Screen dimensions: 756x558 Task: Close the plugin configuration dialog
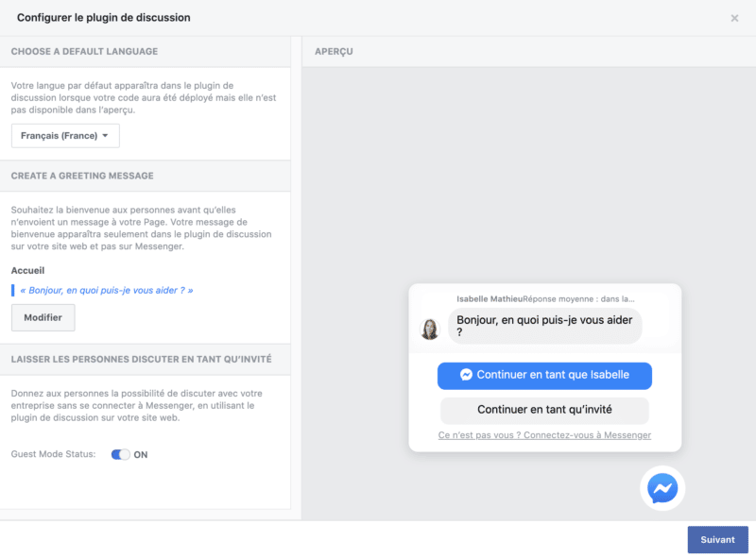pos(734,18)
